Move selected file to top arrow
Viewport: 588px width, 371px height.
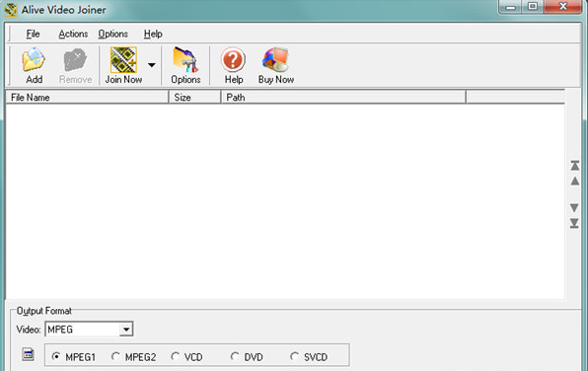(x=574, y=166)
